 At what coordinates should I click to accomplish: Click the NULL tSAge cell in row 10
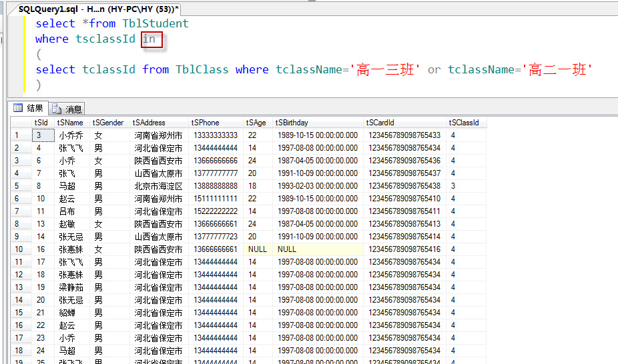(x=257, y=249)
